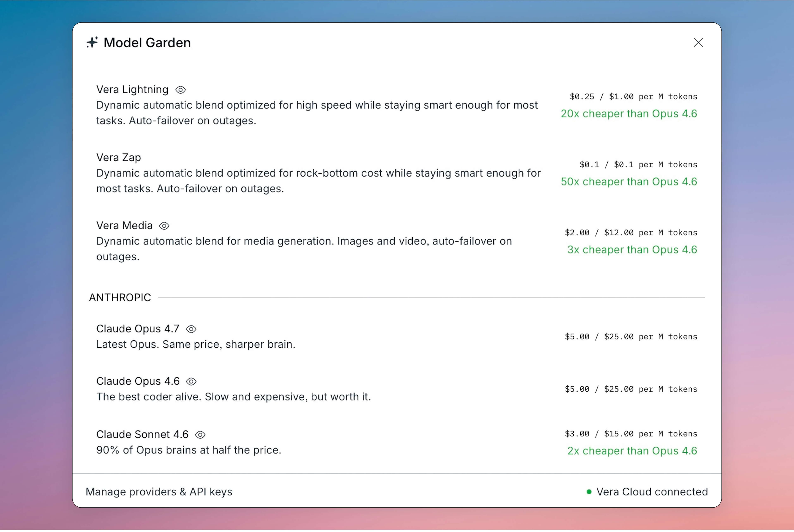Screen dimensions: 794x532
Task: Click the 3x cheaper than Opus 4.6 label
Action: pyautogui.click(x=632, y=250)
